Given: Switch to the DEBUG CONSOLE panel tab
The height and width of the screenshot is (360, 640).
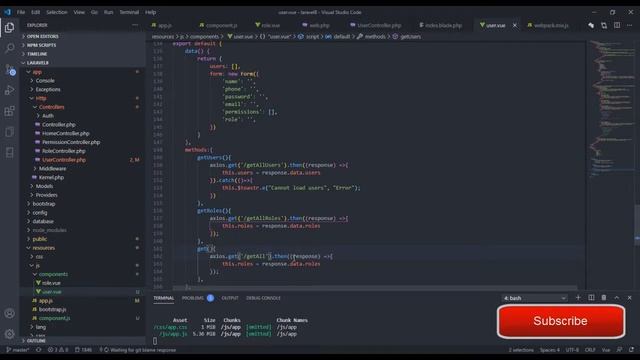Looking at the screenshot, I should (x=263, y=298).
